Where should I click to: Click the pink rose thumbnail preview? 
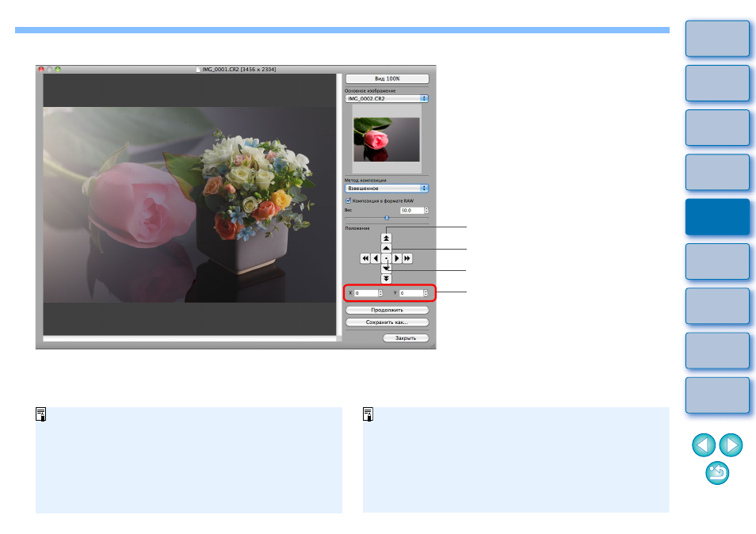pos(387,139)
